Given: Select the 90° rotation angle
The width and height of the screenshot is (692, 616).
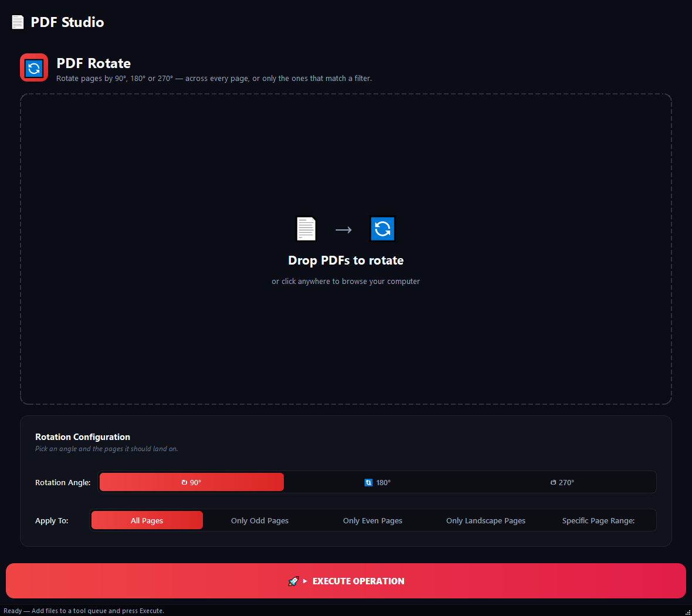Looking at the screenshot, I should pyautogui.click(x=192, y=482).
